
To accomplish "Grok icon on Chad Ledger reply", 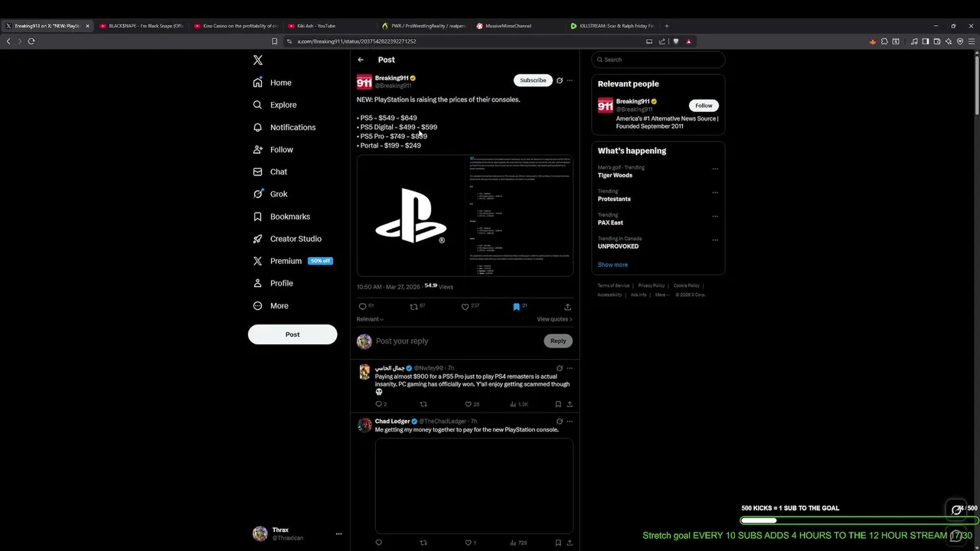I will [x=560, y=422].
